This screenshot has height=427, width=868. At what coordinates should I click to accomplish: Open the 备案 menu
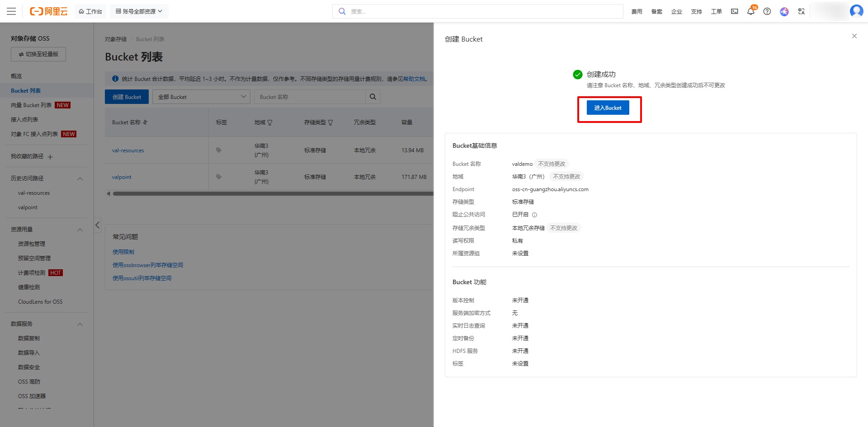click(x=657, y=11)
